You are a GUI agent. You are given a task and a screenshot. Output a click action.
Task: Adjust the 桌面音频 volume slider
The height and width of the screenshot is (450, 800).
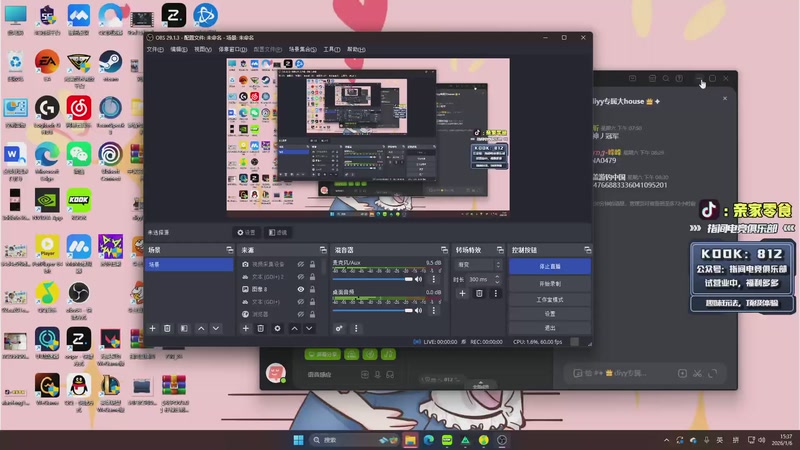(372, 310)
